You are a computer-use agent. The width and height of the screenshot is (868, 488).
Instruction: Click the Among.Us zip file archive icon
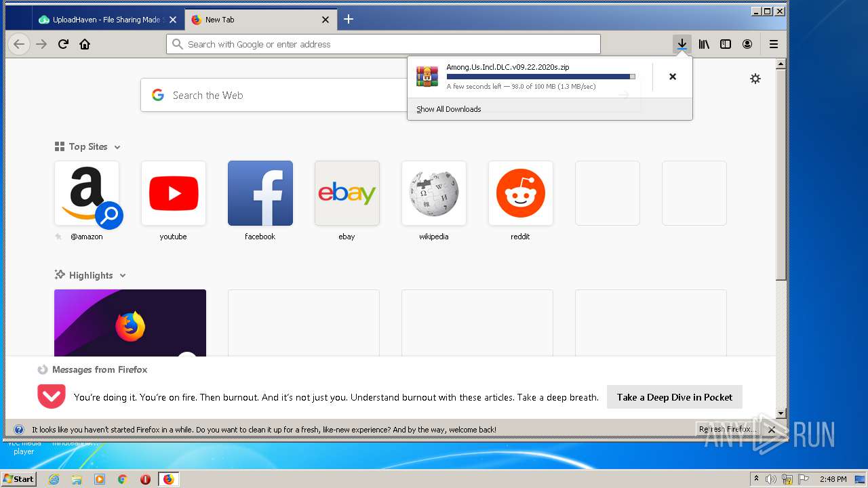(427, 77)
